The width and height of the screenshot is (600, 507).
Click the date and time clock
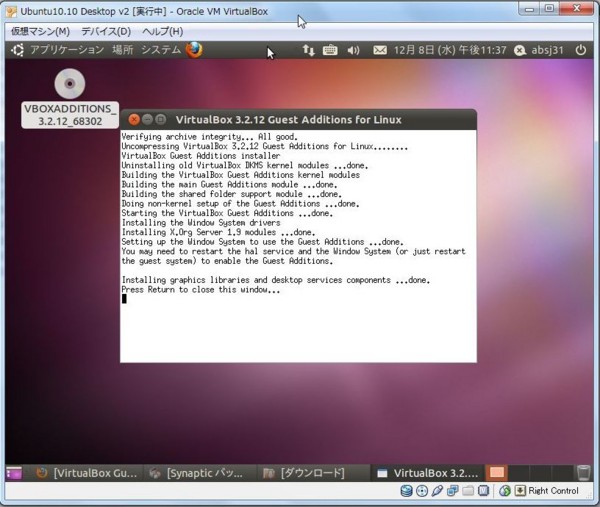(x=450, y=50)
